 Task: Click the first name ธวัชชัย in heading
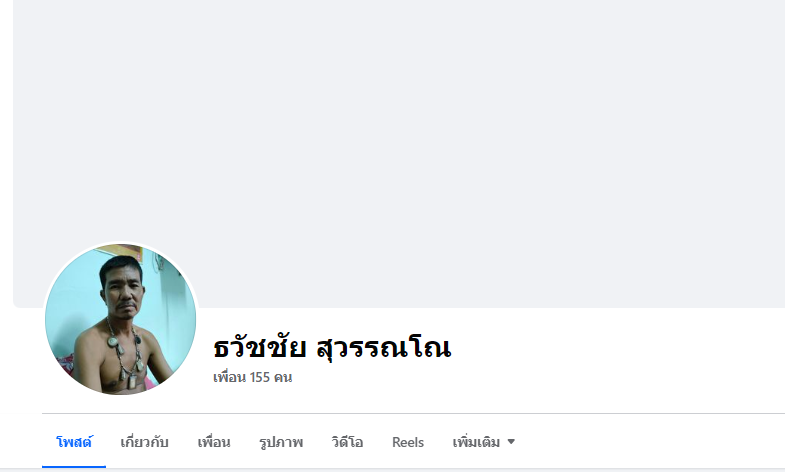tap(259, 347)
